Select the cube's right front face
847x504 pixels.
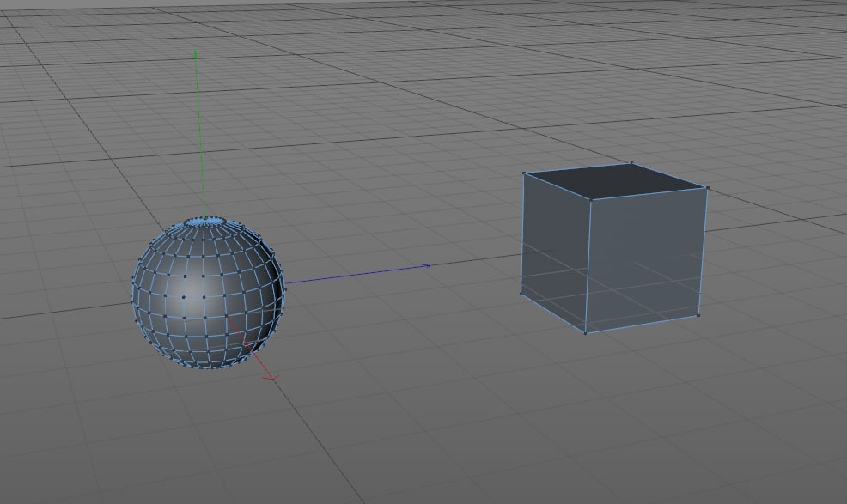[x=645, y=258]
